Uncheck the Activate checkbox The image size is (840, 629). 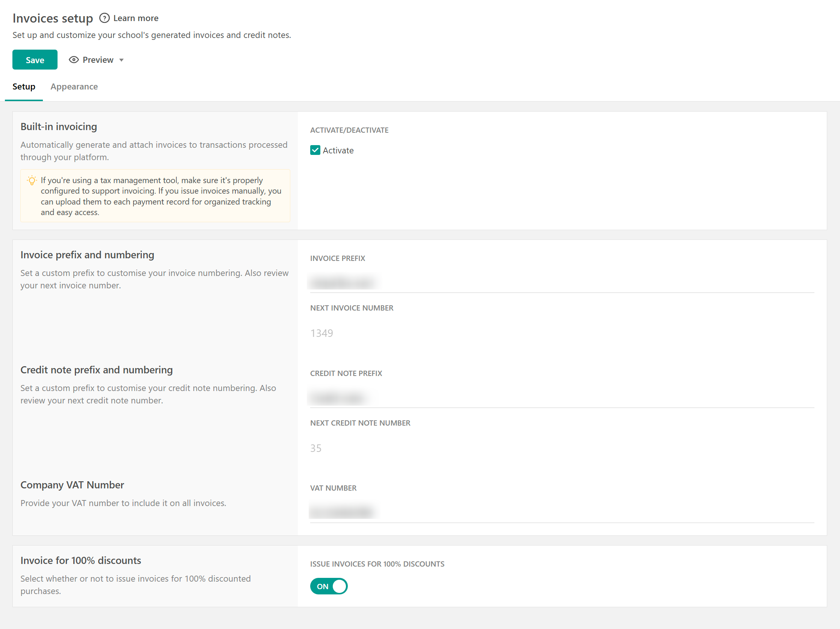coord(315,150)
